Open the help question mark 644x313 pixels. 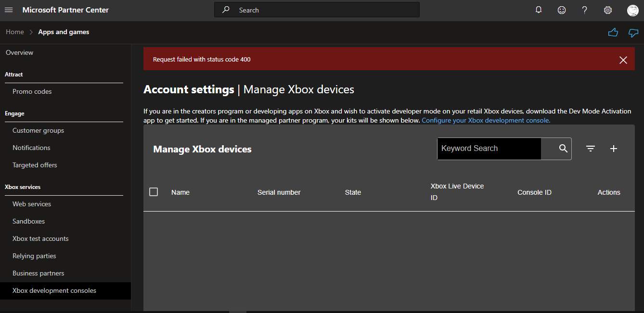[x=585, y=10]
